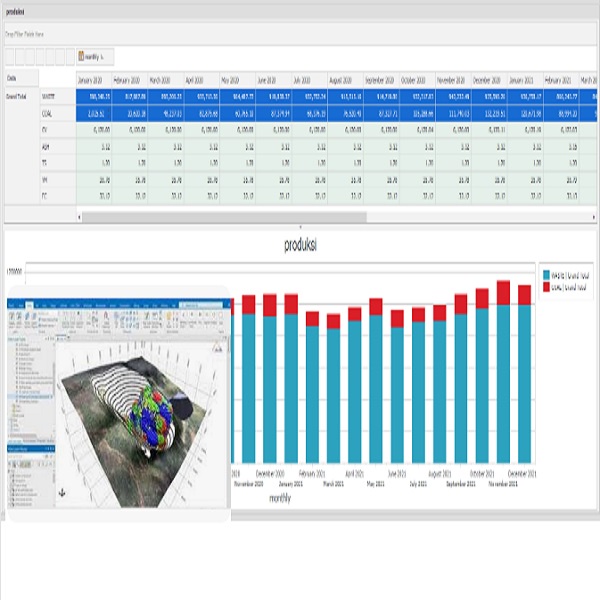Image resolution: width=600 pixels, height=600 pixels.
Task: Select the TS row label
Action: coord(57,163)
